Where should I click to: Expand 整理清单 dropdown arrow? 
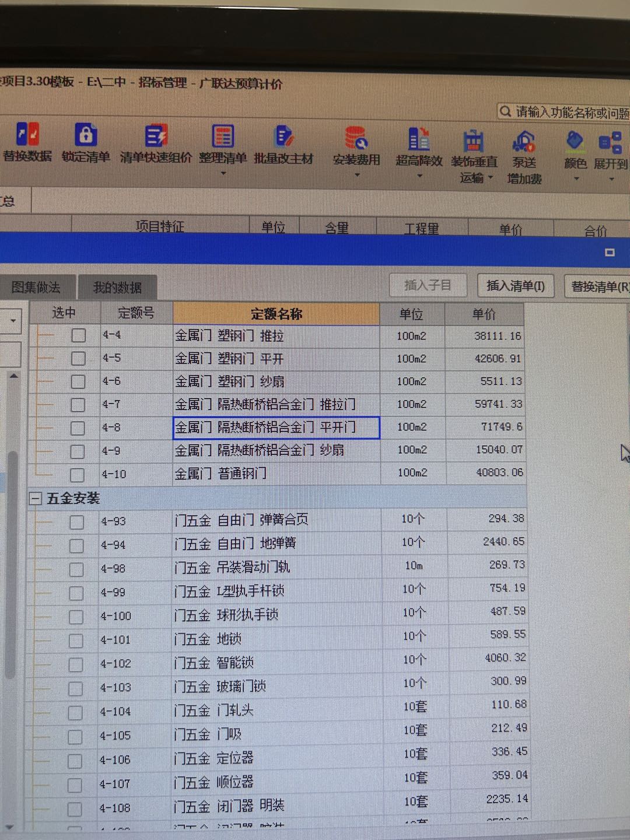click(223, 173)
